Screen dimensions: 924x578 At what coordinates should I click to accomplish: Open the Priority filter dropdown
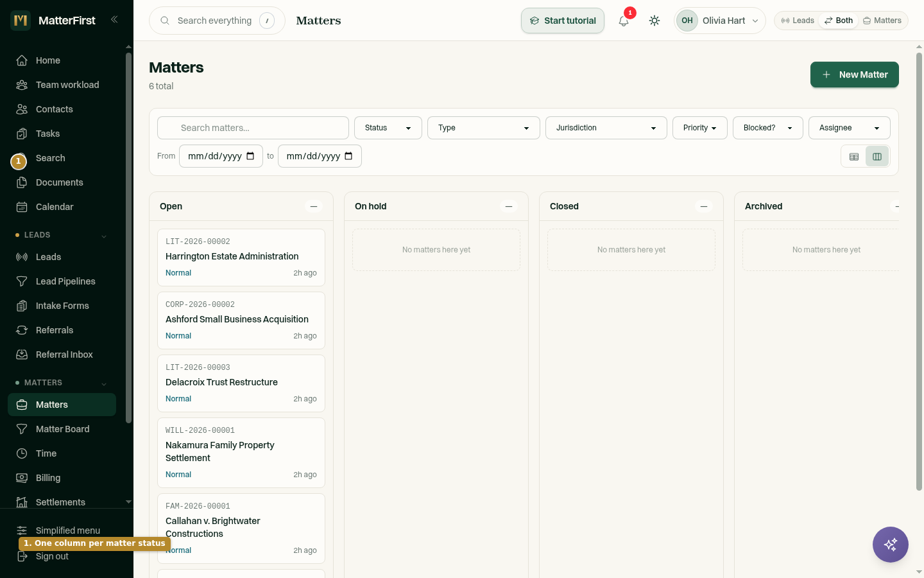[700, 128]
